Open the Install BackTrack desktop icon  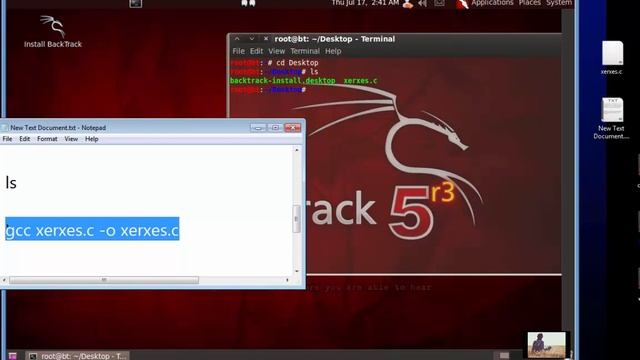(x=53, y=32)
